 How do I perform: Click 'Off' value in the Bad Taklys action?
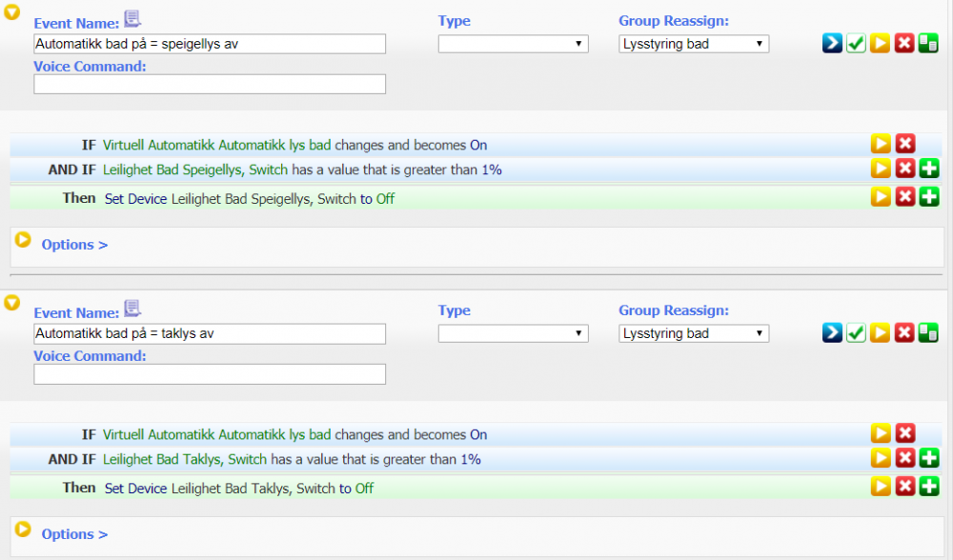coord(364,489)
